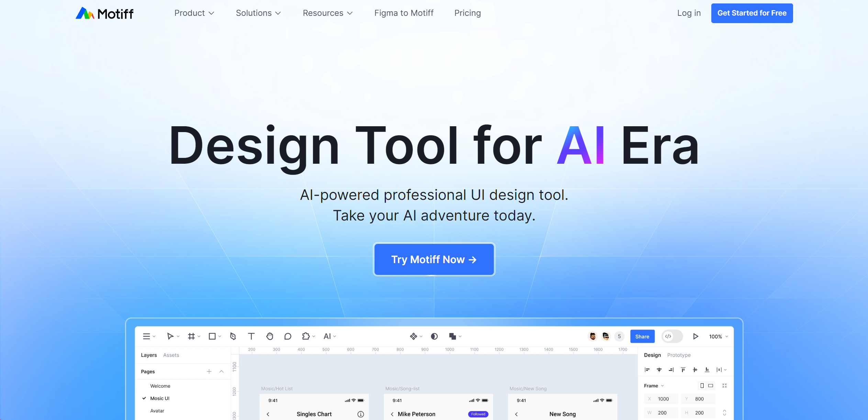Open the 100% zoom dropdown

click(x=718, y=336)
